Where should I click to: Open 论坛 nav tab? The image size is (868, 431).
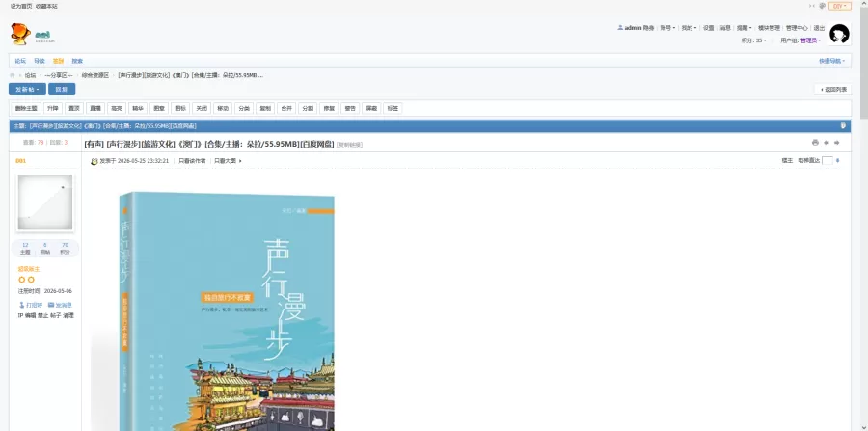pyautogui.click(x=20, y=61)
